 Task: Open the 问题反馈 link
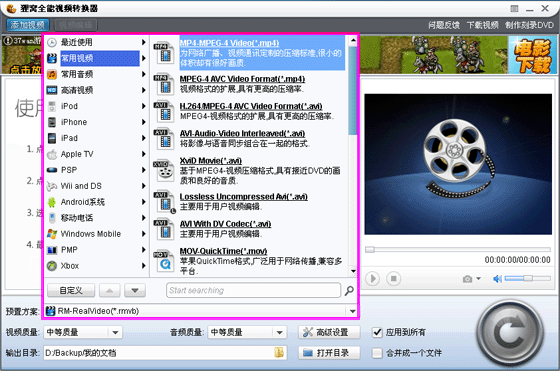444,25
